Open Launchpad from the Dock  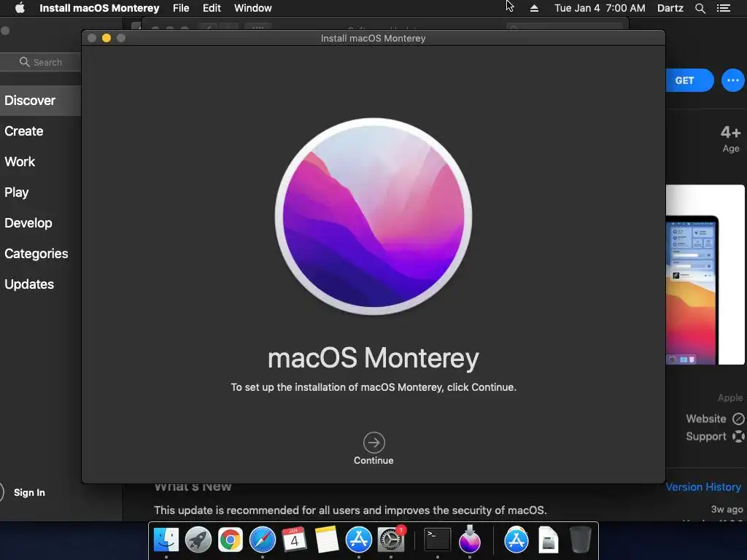pos(198,540)
